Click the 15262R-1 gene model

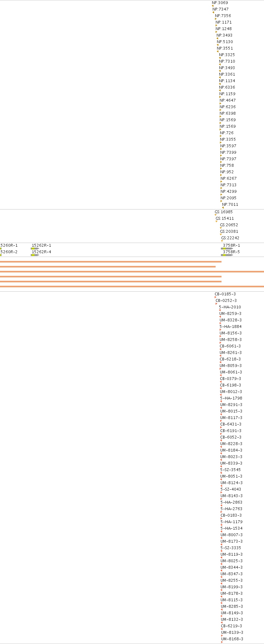pos(35,249)
